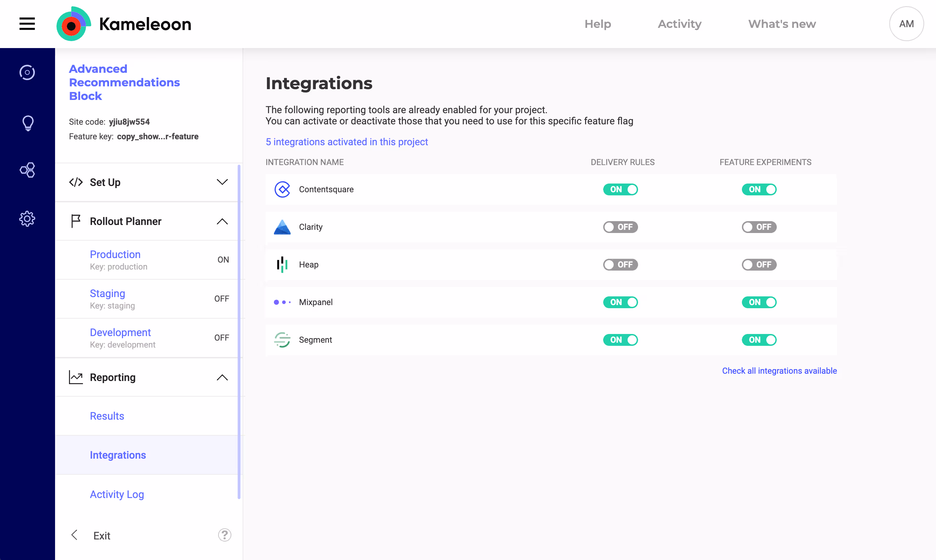Open the AM profile avatar
This screenshot has width=936, height=560.
click(906, 24)
